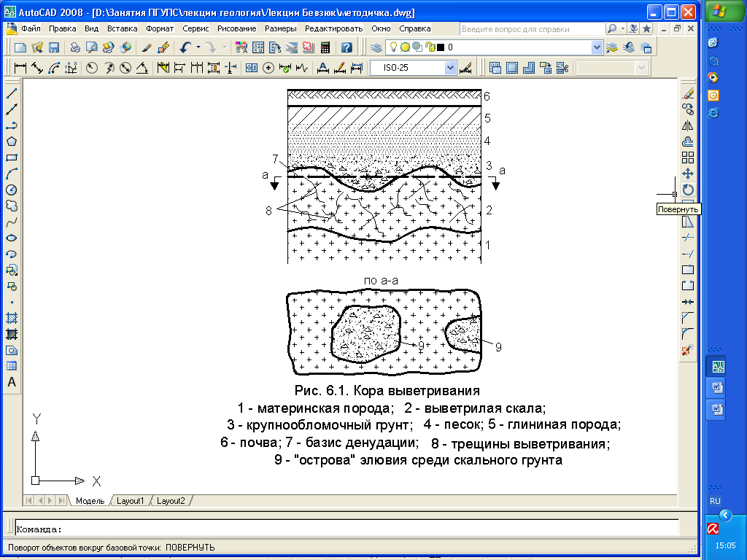The height and width of the screenshot is (560, 747).
Task: Open the Undo history dropdown arrow
Action: (x=198, y=47)
